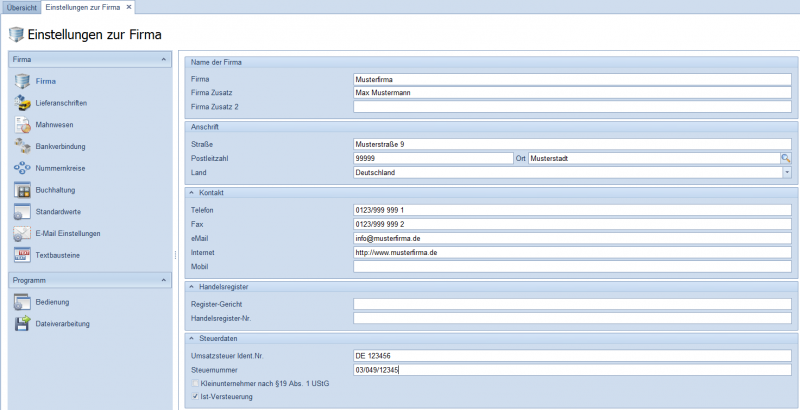Open the Dateiverarbeitung disk icon
The height and width of the screenshot is (410, 800).
pos(23,322)
